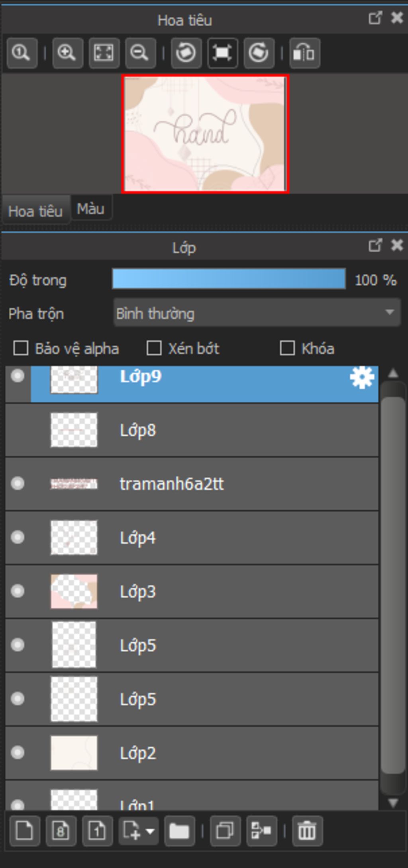Click the zoom out magnifier icon
The image size is (408, 868).
click(140, 53)
